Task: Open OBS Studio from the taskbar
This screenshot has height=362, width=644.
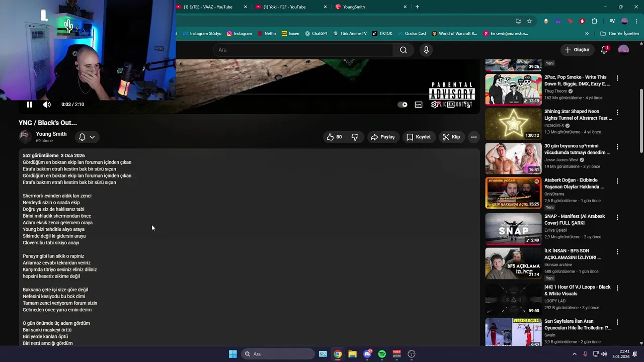Action: 412,354
